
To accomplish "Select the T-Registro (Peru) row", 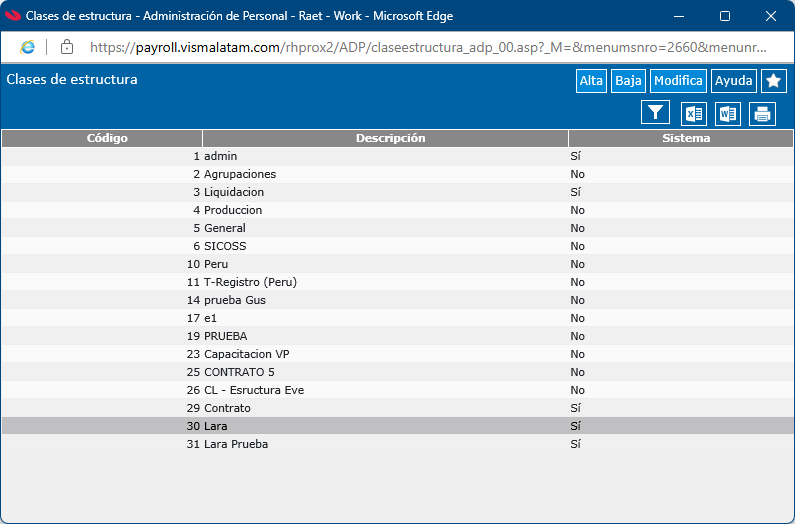I will click(398, 282).
